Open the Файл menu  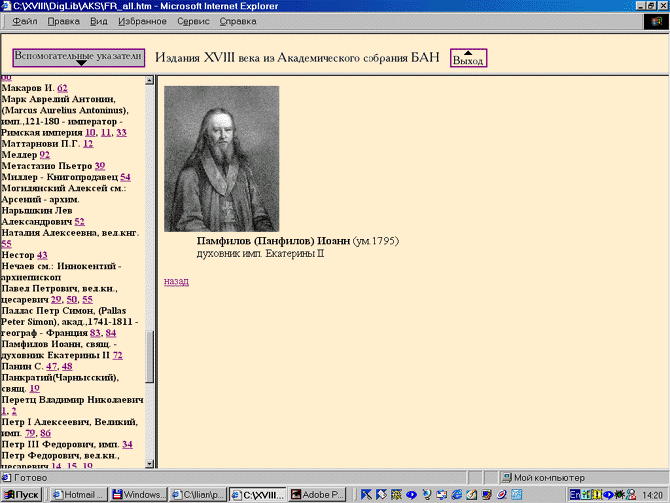click(26, 20)
